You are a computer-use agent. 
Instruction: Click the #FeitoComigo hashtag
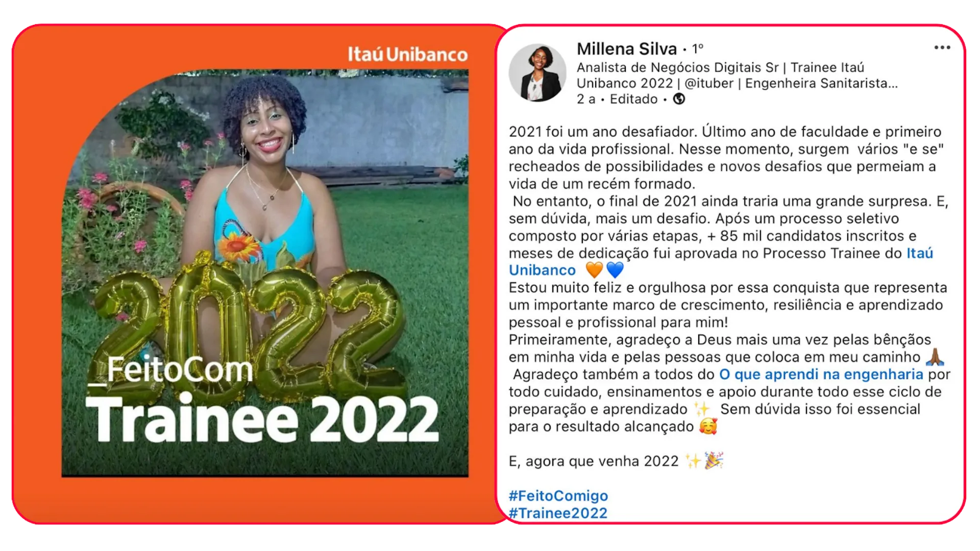[x=558, y=496]
